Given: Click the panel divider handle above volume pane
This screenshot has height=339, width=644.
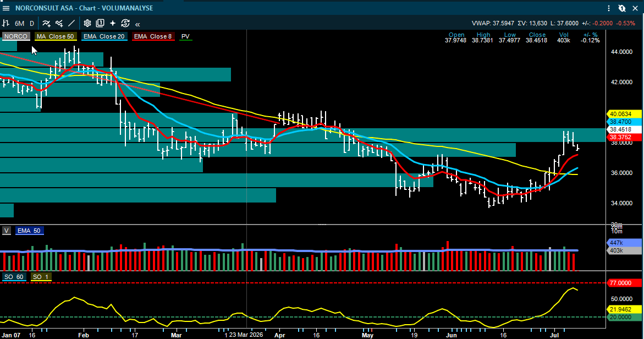Looking at the screenshot, I should click(x=322, y=225).
